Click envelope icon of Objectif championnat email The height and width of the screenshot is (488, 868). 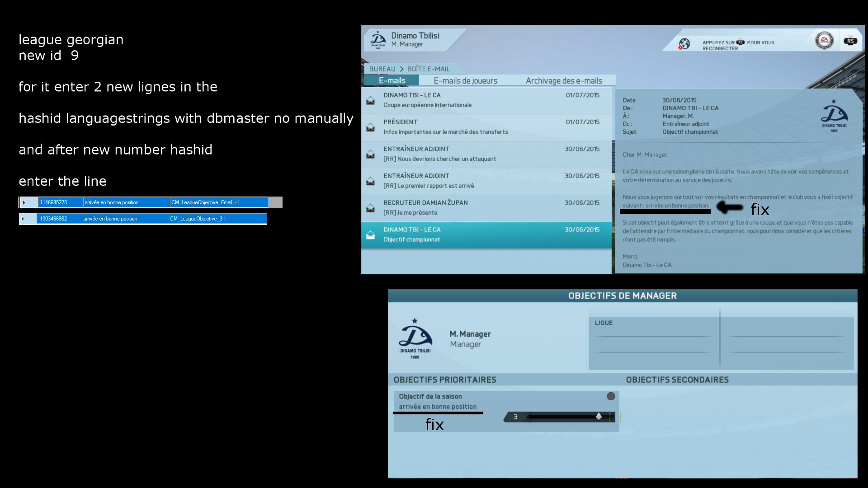pos(370,235)
